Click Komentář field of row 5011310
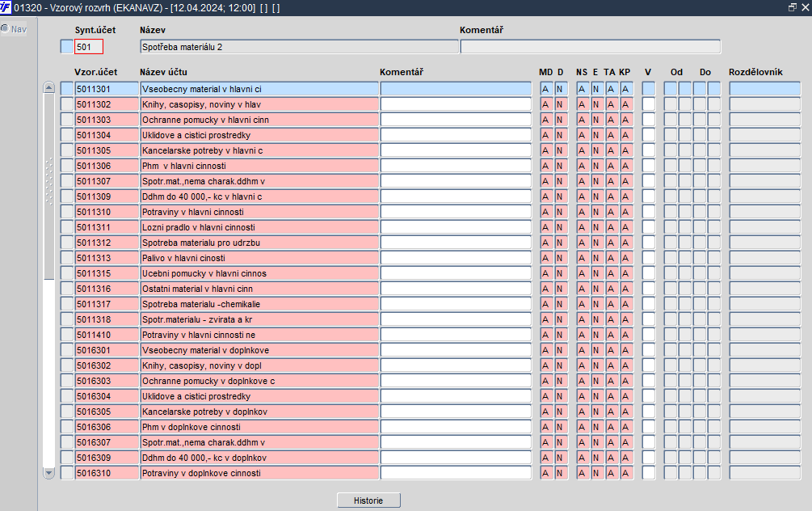Image resolution: width=812 pixels, height=511 pixels. 456,212
